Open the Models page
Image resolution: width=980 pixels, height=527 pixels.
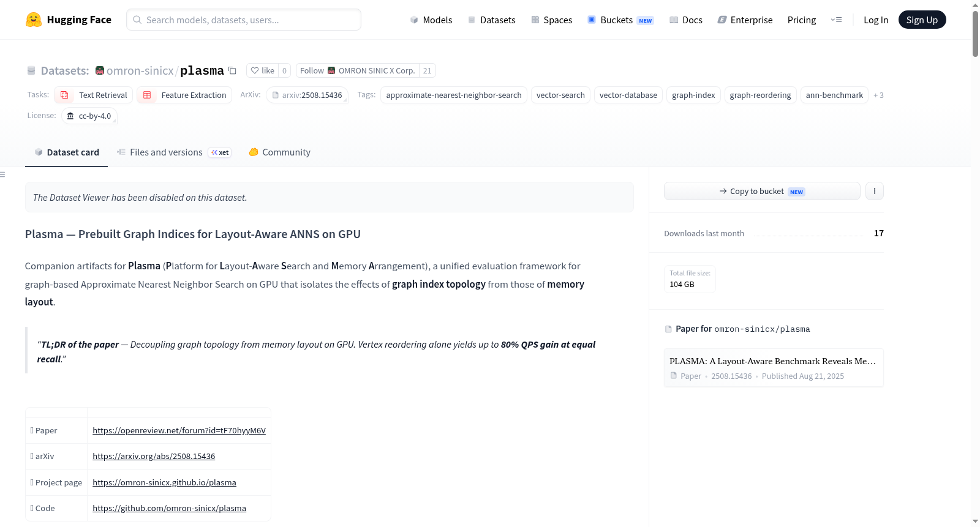(431, 20)
